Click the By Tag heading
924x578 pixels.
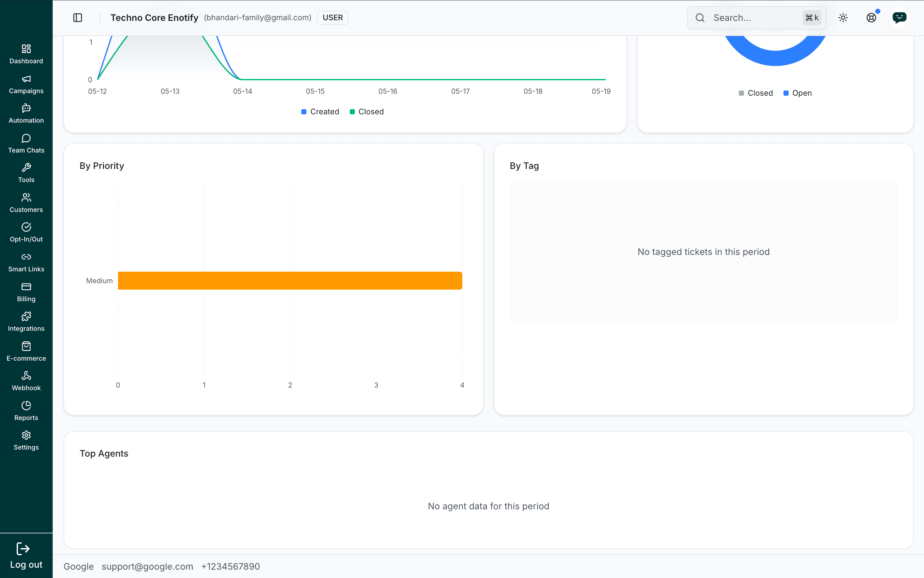(524, 165)
